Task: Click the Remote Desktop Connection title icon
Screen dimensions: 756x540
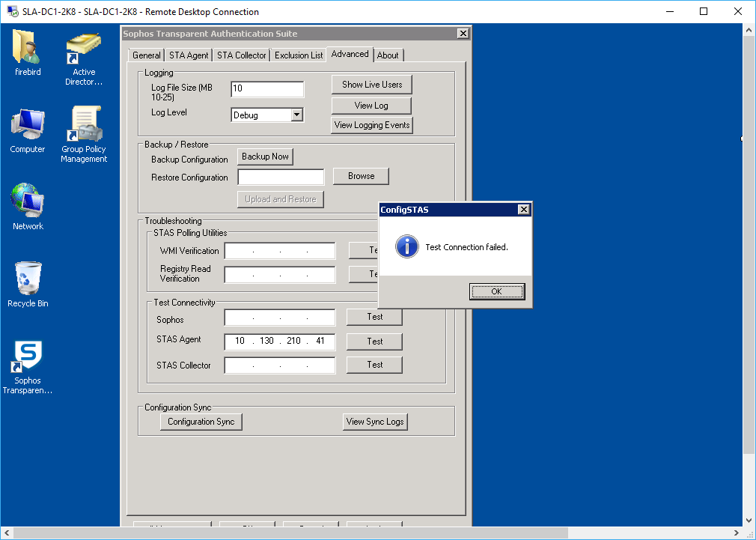Action: coord(12,11)
